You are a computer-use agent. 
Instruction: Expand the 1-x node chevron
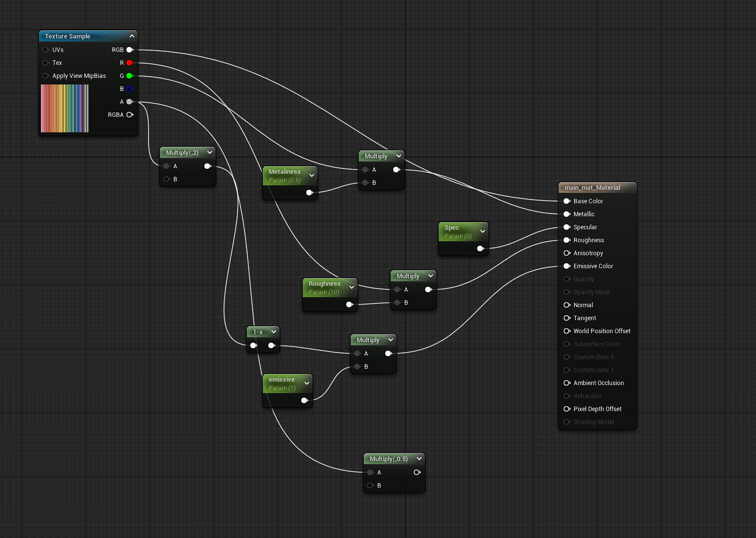point(274,332)
